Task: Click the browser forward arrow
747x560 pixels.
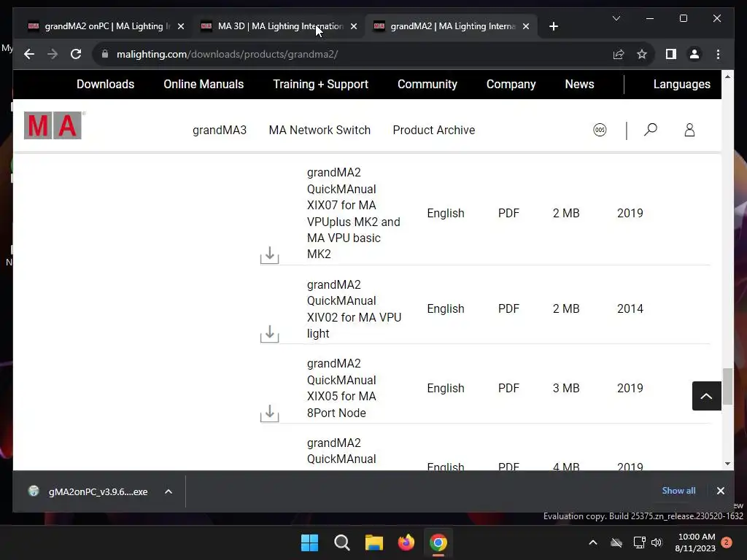Action: (x=53, y=54)
